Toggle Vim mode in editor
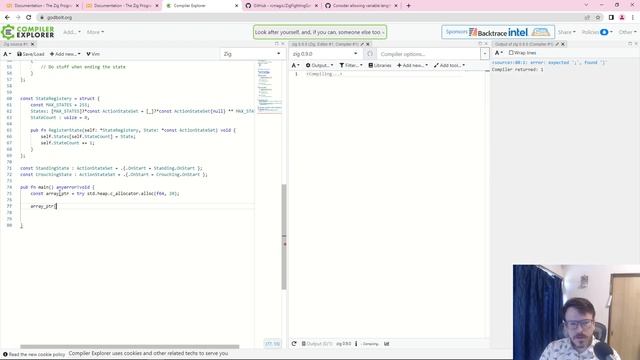 tap(93, 54)
